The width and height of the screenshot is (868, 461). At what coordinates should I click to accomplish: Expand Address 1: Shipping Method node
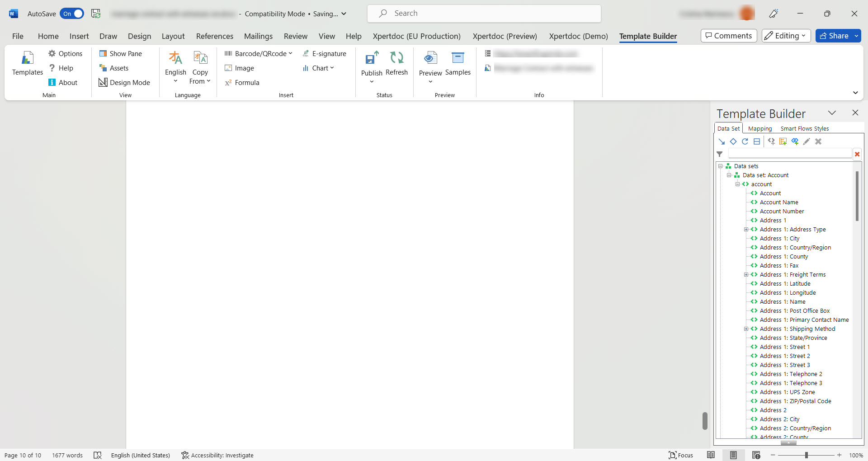[746, 329]
